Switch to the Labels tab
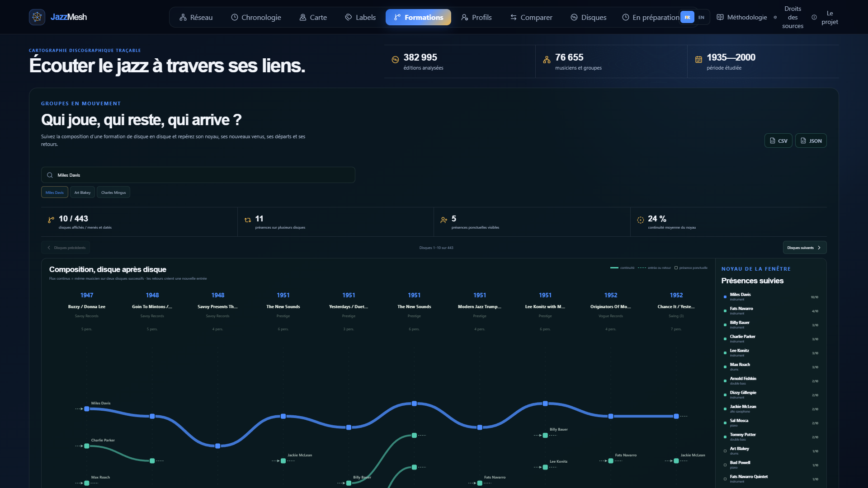 [360, 17]
